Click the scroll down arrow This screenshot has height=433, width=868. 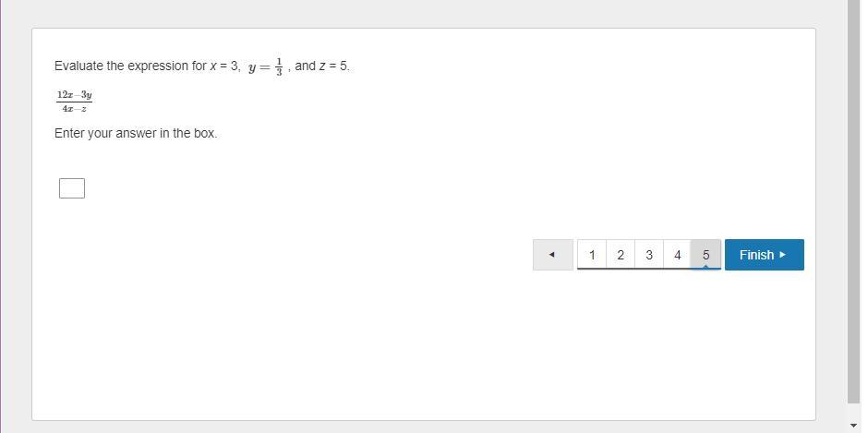(x=854, y=426)
